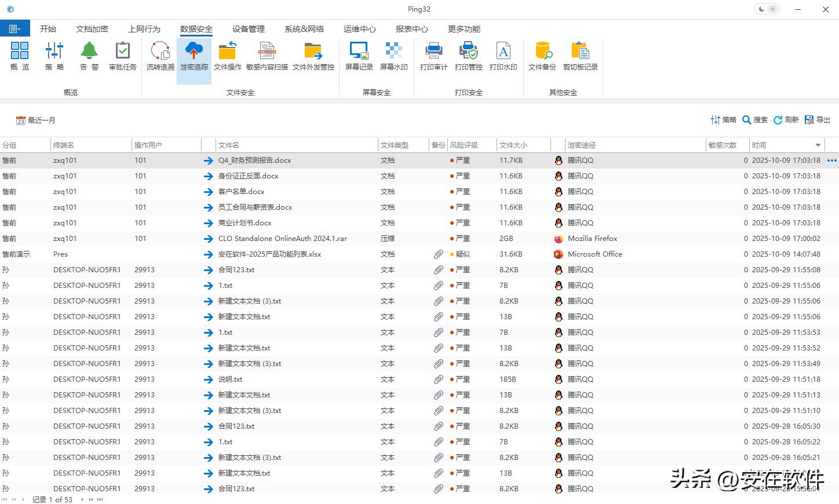This screenshot has height=504, width=839.
Task: Open the 文件备份 tool
Action: 542,56
